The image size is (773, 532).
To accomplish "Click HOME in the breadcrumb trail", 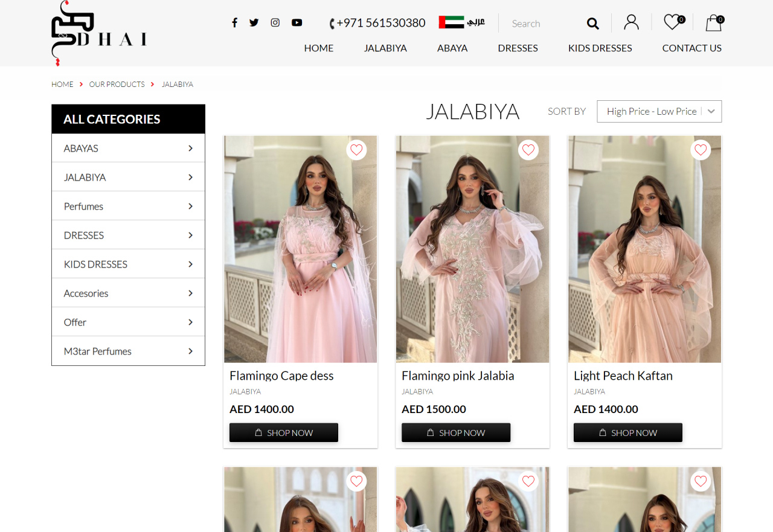I will coord(62,84).
